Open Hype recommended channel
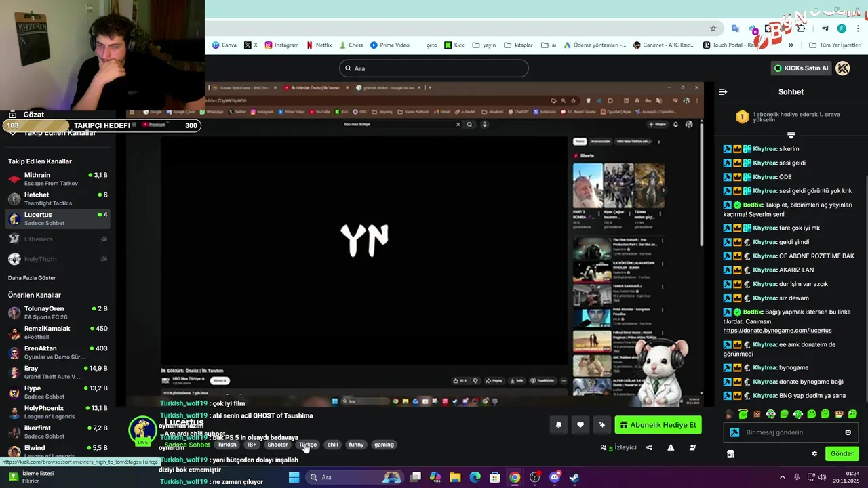The image size is (868, 488). 57,392
